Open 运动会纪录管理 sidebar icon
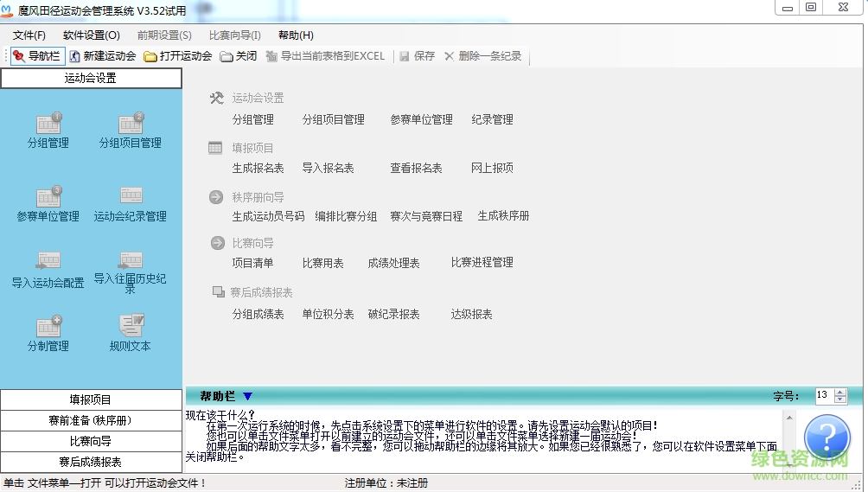868x492 pixels. pos(130,204)
